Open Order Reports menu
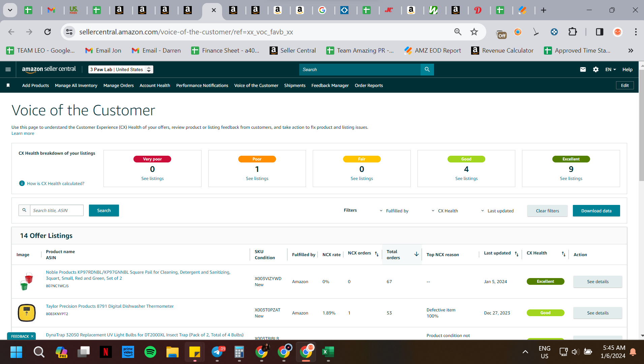The width and height of the screenshot is (644, 364). point(369,86)
